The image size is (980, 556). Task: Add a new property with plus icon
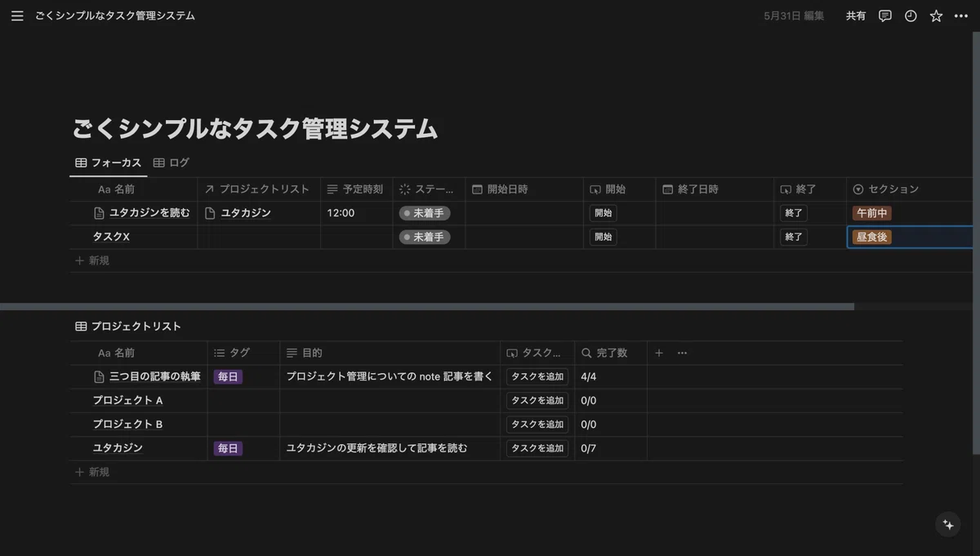[659, 353]
